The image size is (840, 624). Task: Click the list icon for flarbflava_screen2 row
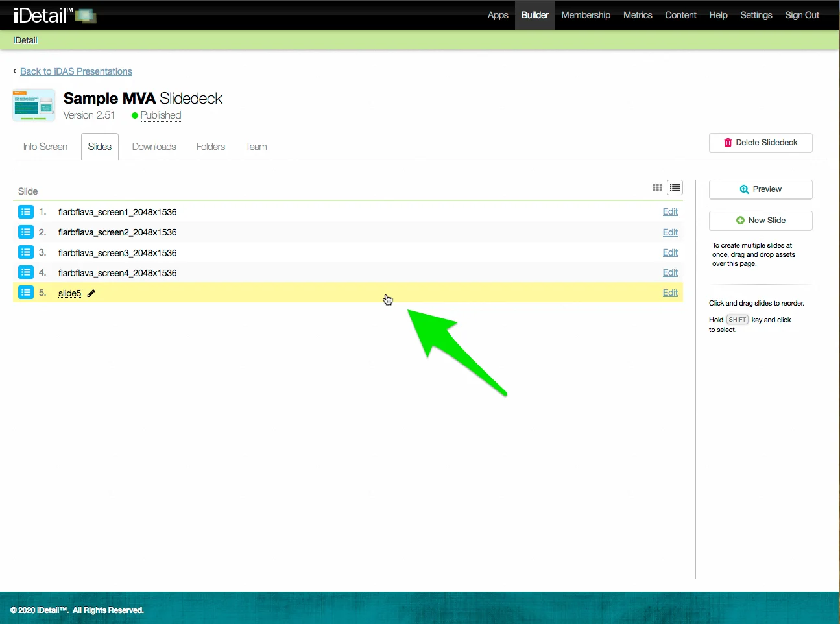pyautogui.click(x=26, y=232)
